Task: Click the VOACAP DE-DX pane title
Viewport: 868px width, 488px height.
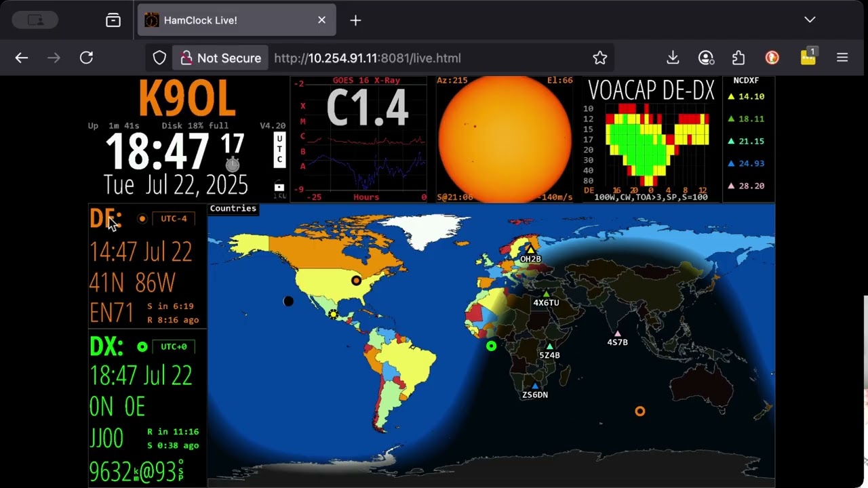Action: coord(651,91)
